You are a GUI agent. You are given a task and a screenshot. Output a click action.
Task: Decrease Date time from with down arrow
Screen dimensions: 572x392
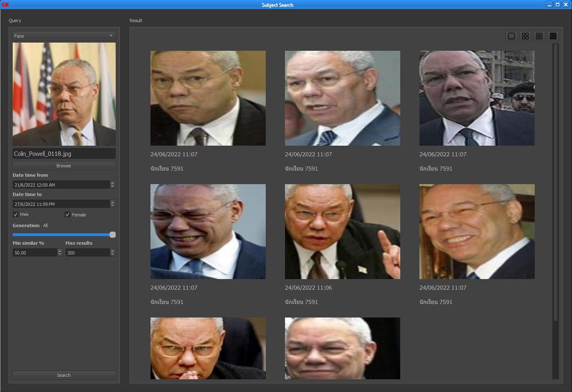point(112,186)
